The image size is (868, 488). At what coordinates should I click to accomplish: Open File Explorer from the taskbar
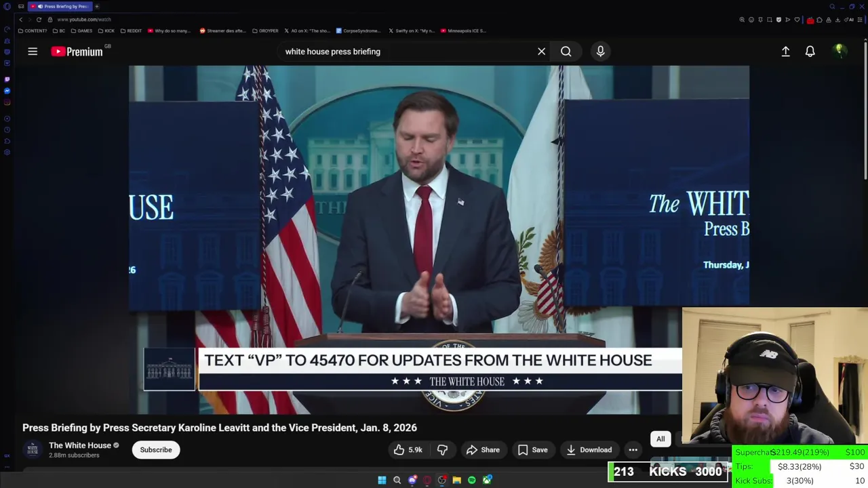[456, 481]
